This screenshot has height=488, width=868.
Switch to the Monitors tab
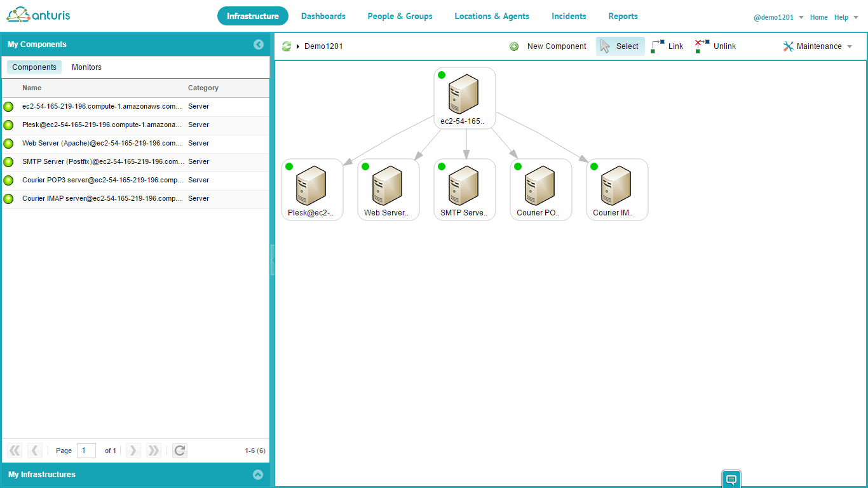[x=86, y=67]
